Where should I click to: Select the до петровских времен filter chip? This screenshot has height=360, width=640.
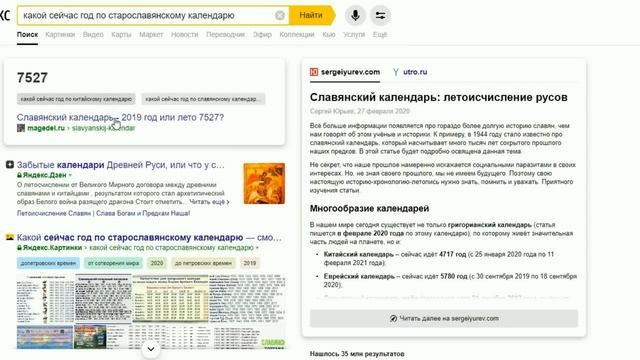click(x=203, y=263)
